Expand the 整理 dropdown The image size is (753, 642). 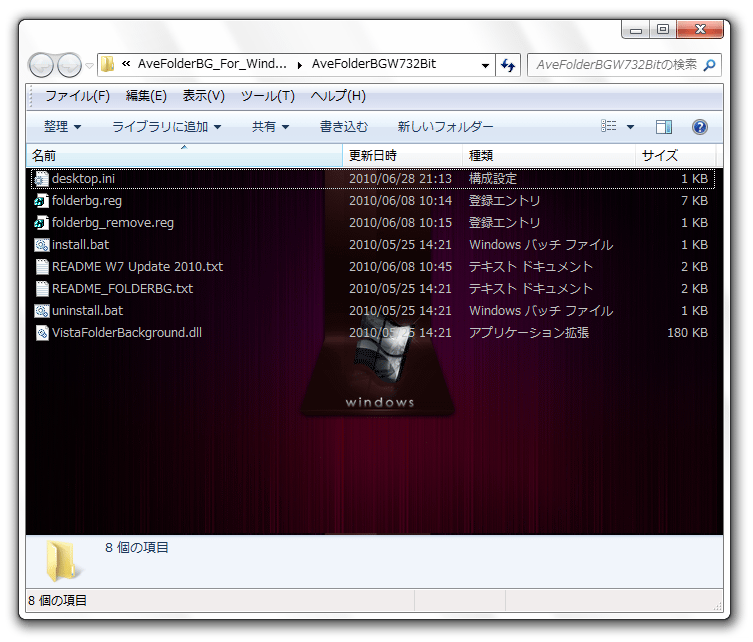(62, 127)
